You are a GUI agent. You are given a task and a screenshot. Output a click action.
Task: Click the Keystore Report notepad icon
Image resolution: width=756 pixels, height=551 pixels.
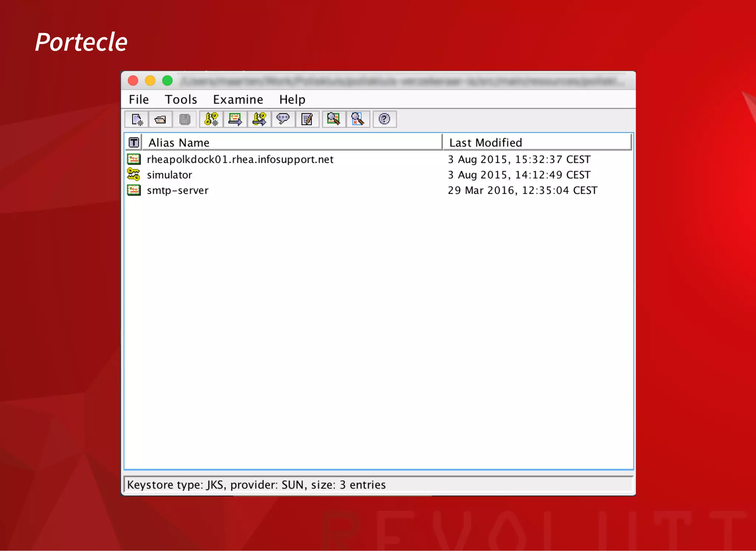(x=307, y=119)
